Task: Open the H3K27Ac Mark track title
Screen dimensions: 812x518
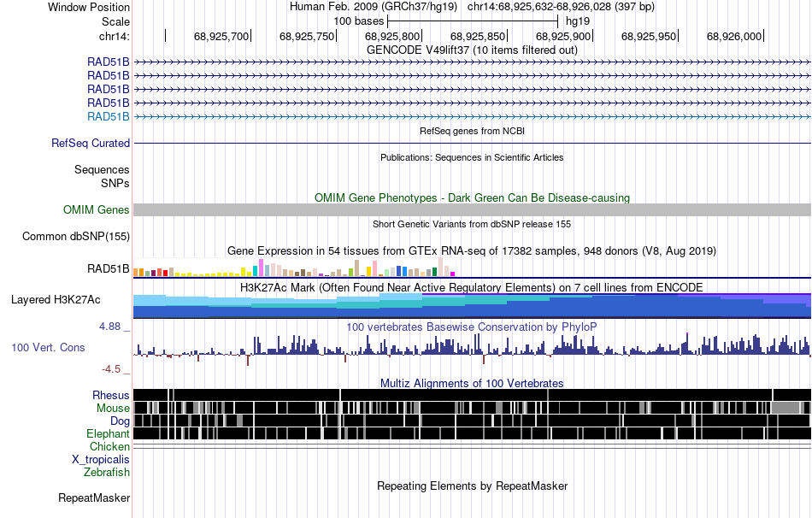Action: click(472, 287)
